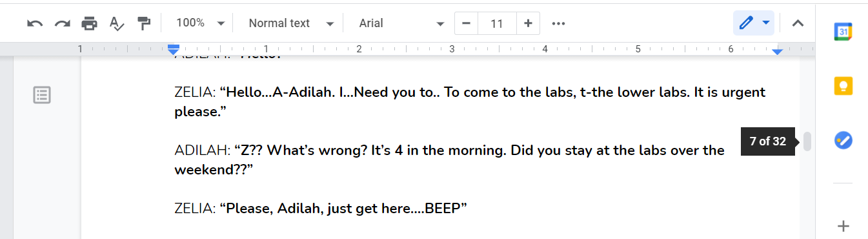
Task: Click the left indent marker on ruler
Action: click(x=173, y=50)
